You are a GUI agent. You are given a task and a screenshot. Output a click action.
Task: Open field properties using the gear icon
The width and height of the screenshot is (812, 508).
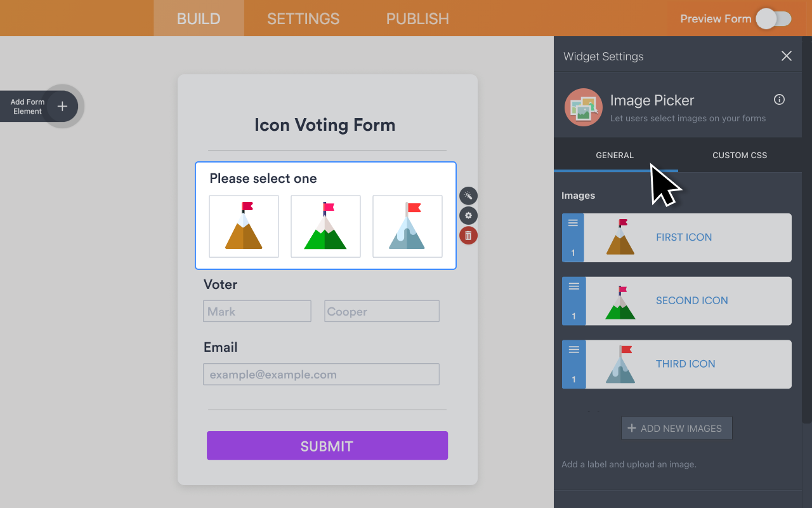pos(468,215)
